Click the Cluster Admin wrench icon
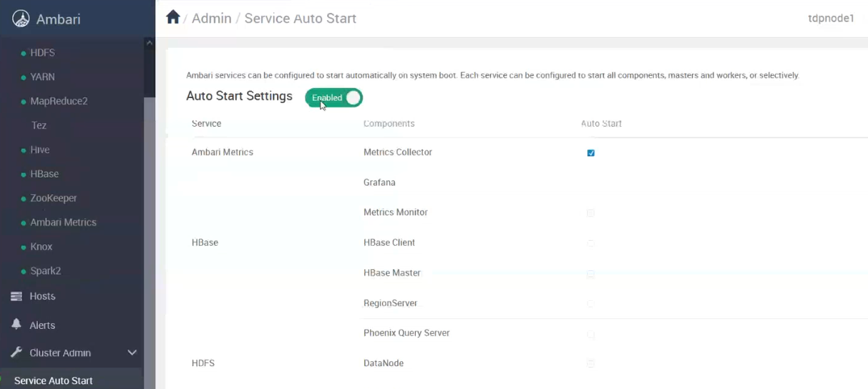This screenshot has width=868, height=389. click(16, 352)
